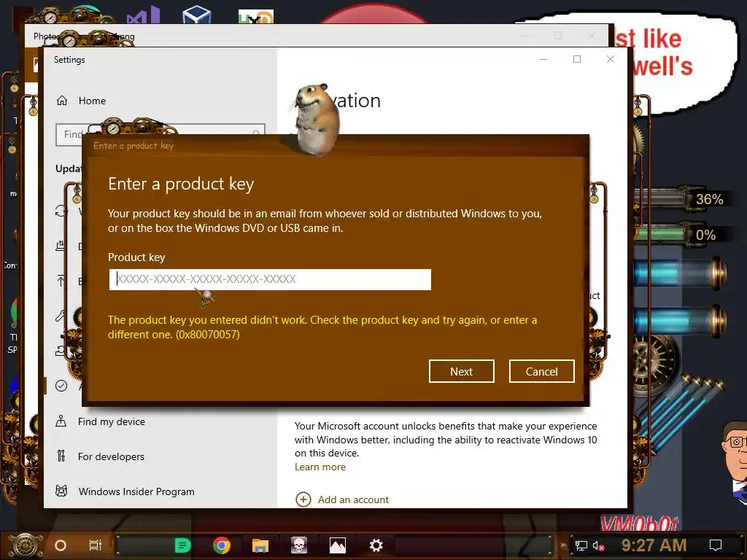Click the Visual Studio desktop icon
This screenshot has width=747, height=560.
(x=143, y=15)
